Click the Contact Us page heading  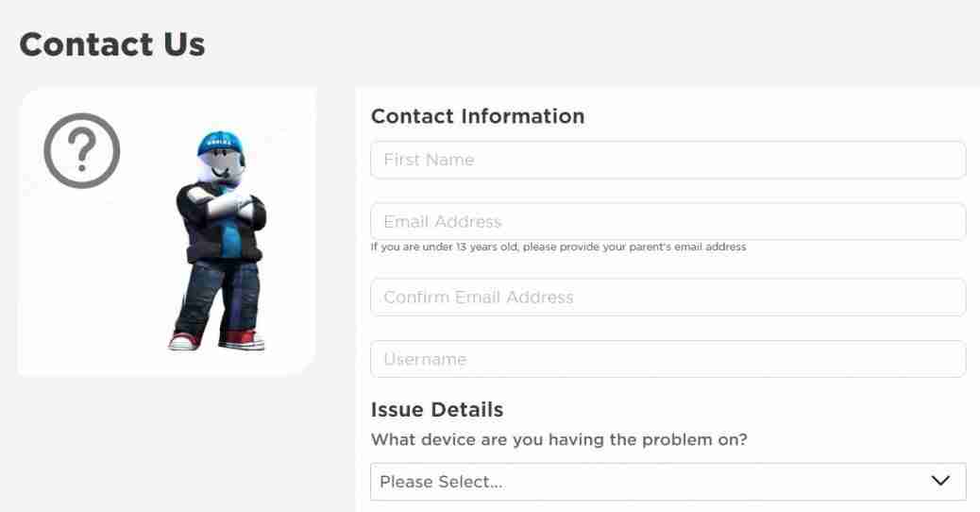112,44
